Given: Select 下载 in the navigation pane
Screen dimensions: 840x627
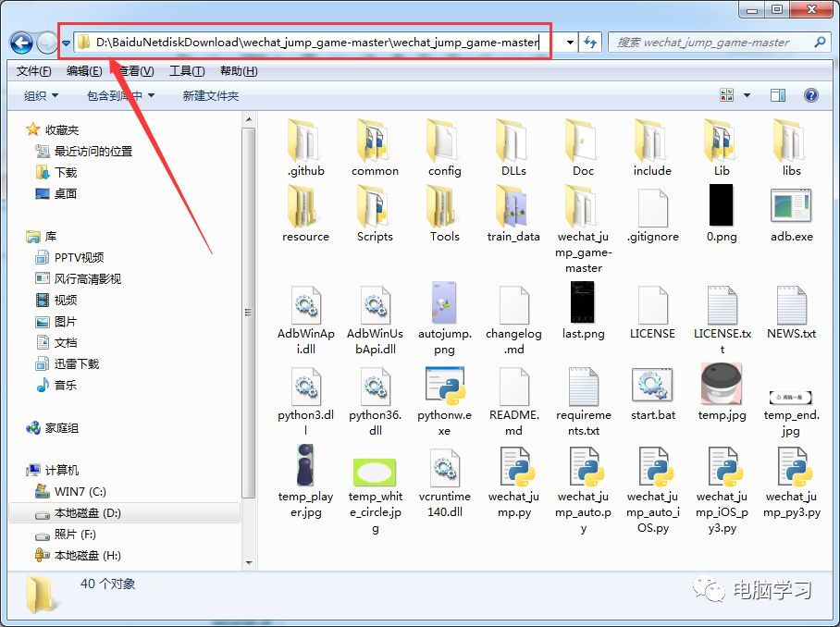Looking at the screenshot, I should [x=56, y=172].
